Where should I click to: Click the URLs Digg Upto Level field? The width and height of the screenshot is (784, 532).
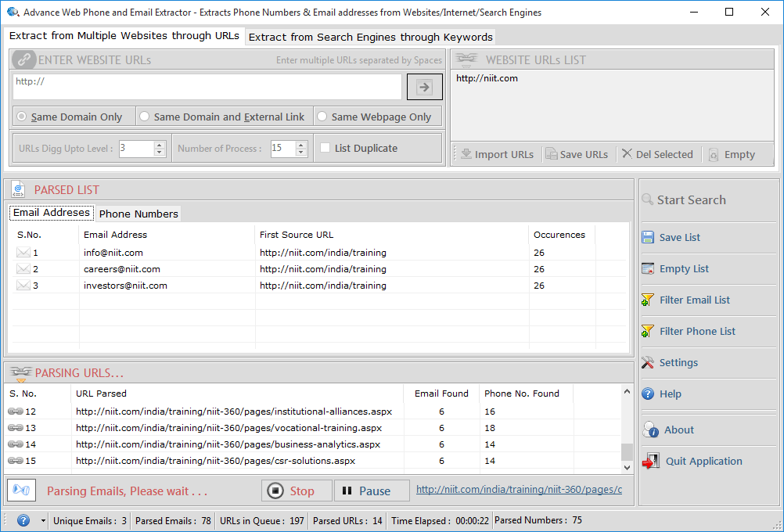(x=136, y=149)
